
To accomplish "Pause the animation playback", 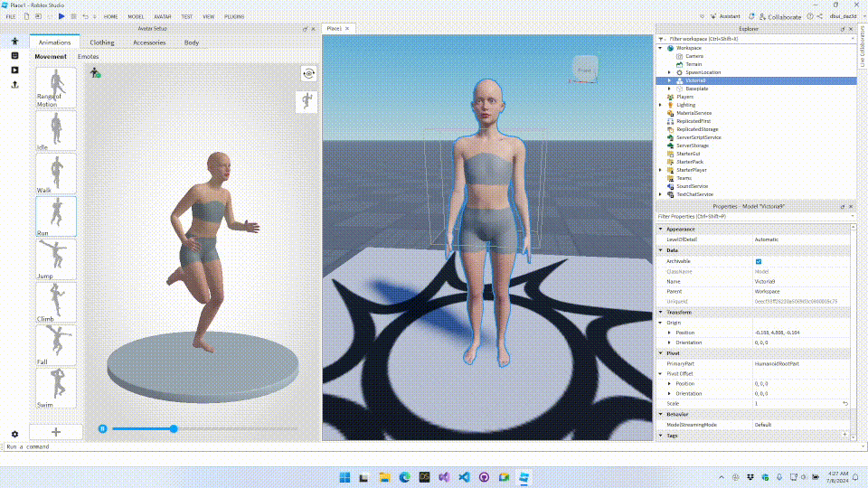I will click(x=102, y=428).
